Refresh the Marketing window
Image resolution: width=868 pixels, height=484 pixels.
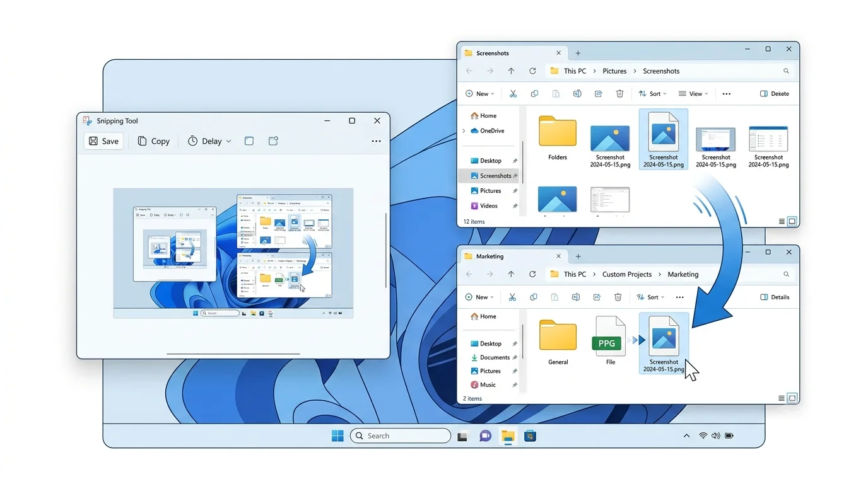point(532,274)
